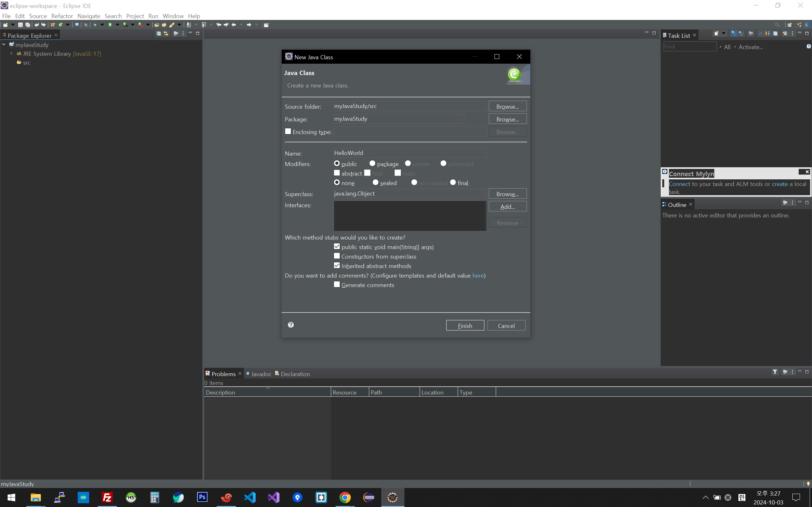Image resolution: width=812 pixels, height=507 pixels.
Task: Click the Finish button
Action: [465, 326]
